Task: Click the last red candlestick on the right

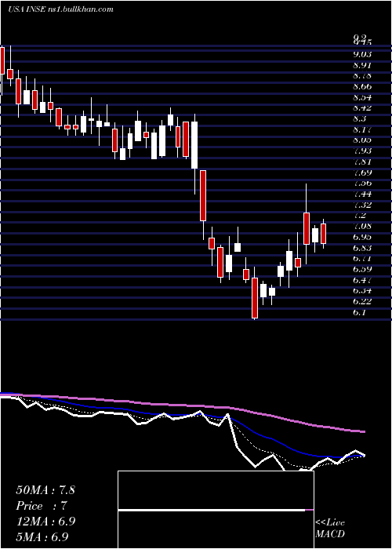Action: [323, 234]
